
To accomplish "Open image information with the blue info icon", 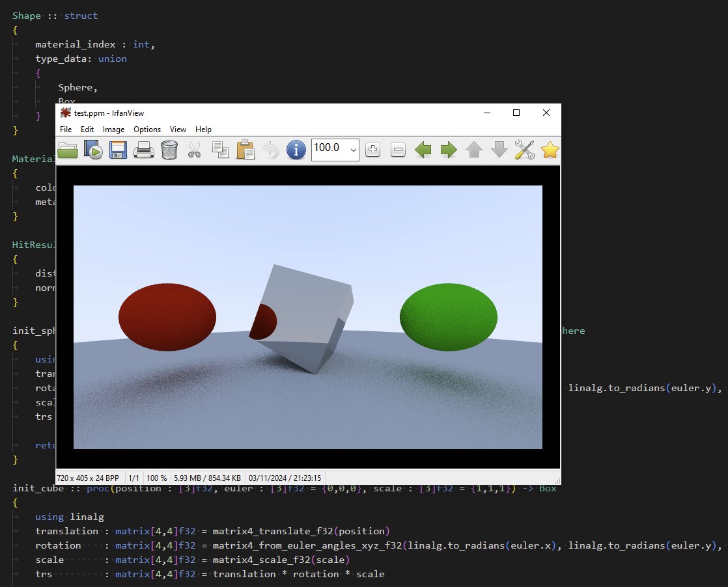I will pos(296,150).
